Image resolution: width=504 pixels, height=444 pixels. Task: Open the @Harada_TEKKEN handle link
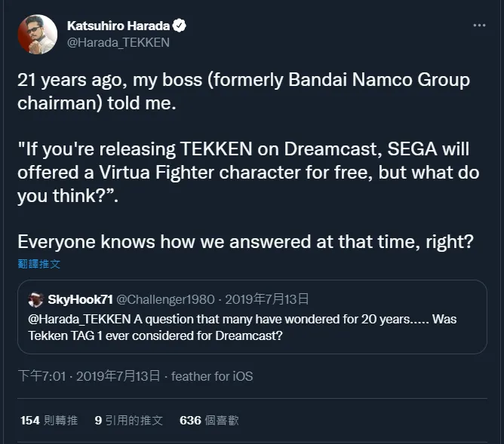(x=118, y=43)
